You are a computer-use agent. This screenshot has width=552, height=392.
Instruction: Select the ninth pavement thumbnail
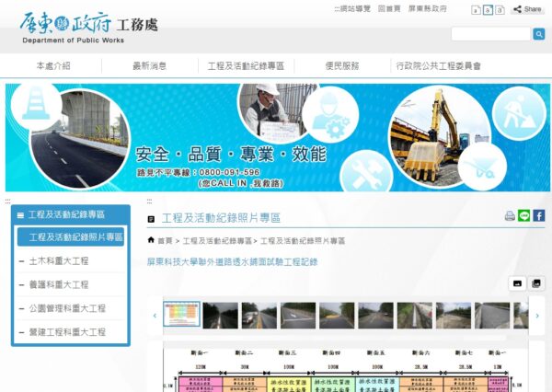(492, 316)
